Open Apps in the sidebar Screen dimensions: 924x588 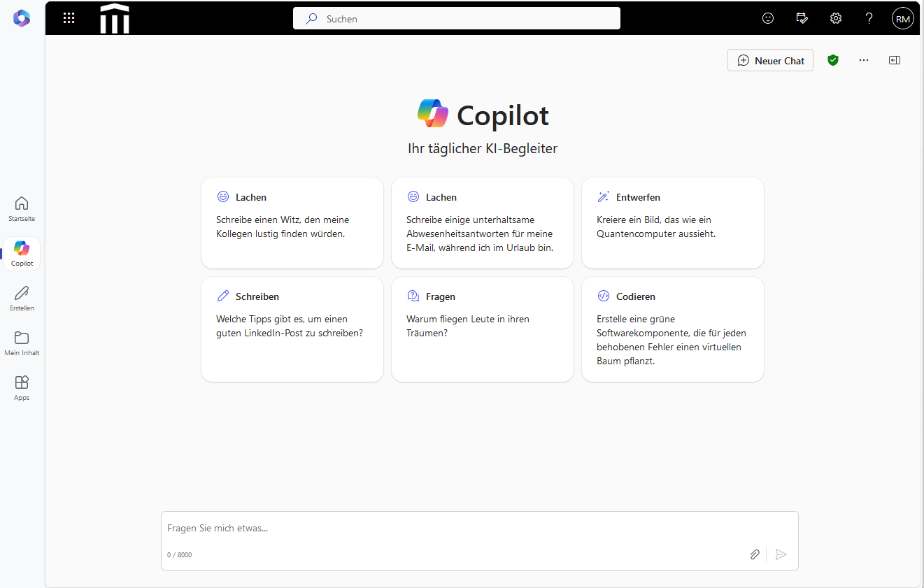coord(22,387)
